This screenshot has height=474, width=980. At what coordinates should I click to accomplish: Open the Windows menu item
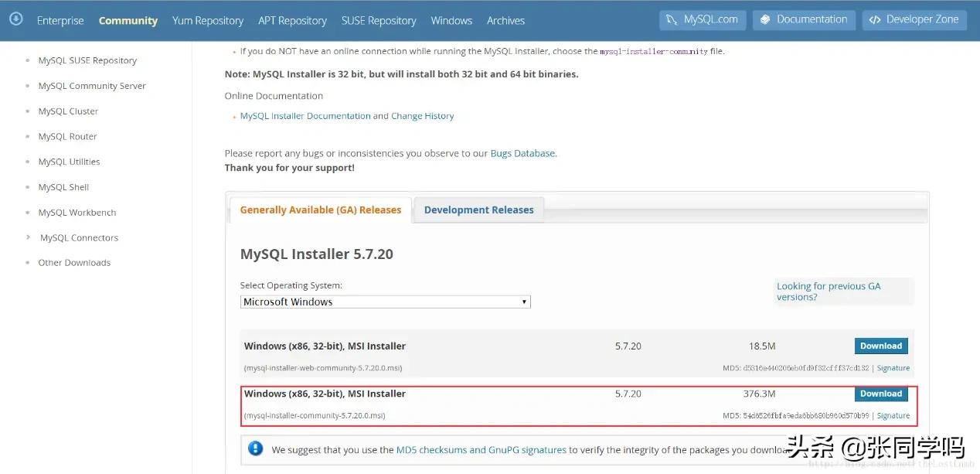coord(451,20)
